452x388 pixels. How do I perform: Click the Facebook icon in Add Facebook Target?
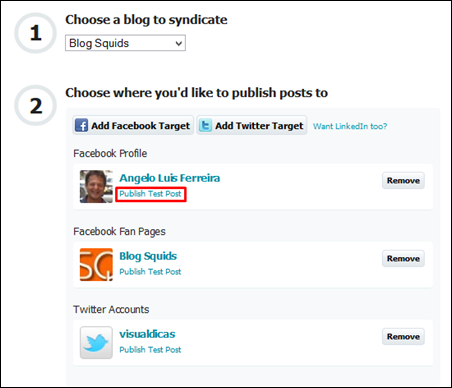click(x=81, y=126)
